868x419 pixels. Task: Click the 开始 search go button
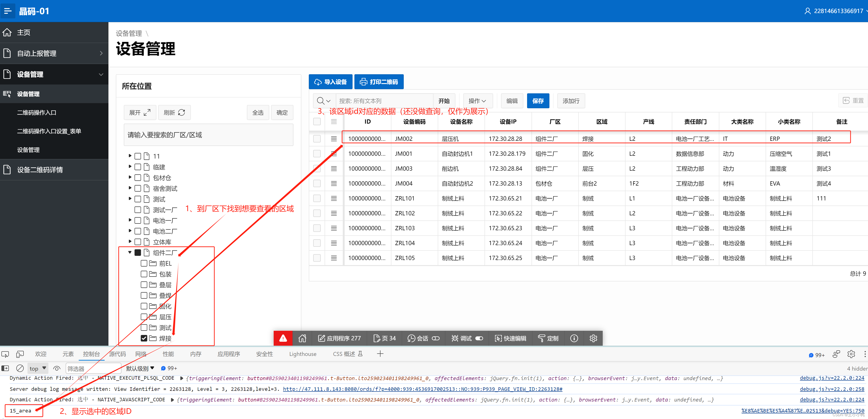[444, 101]
